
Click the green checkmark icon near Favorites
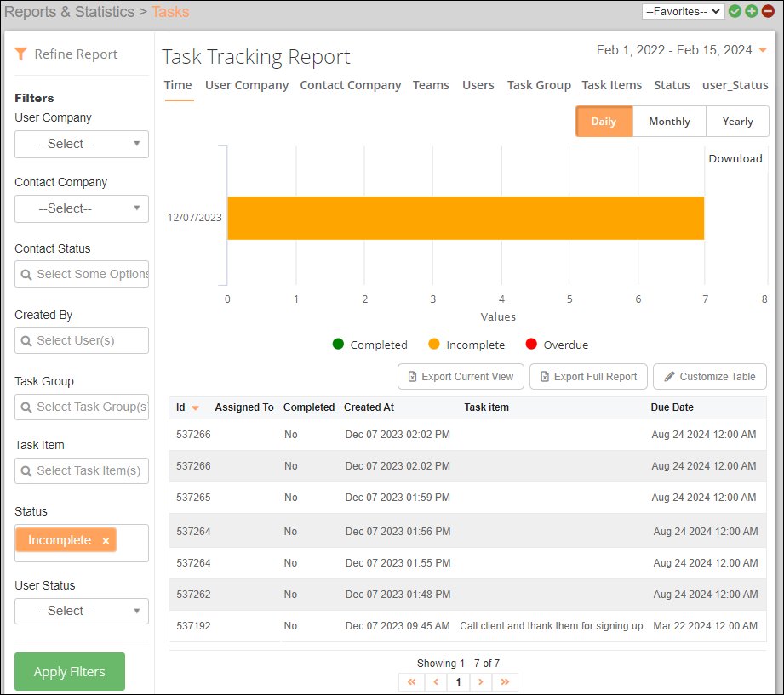tap(735, 12)
